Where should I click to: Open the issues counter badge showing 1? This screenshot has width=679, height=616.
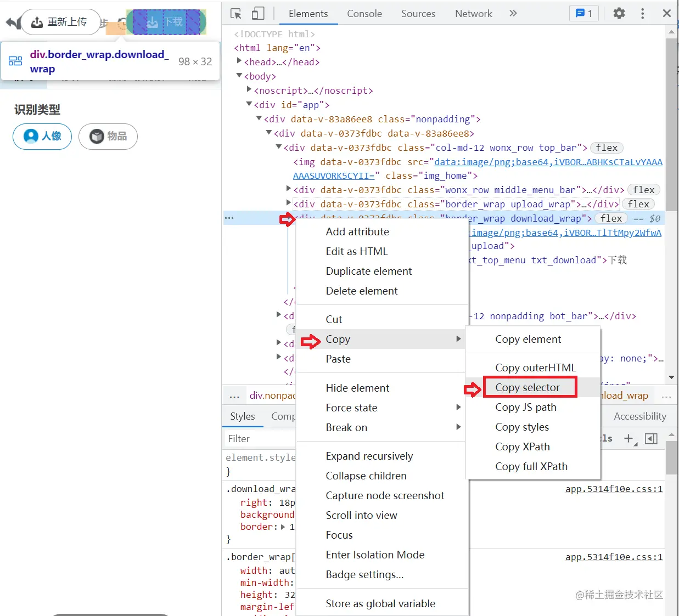tap(583, 14)
